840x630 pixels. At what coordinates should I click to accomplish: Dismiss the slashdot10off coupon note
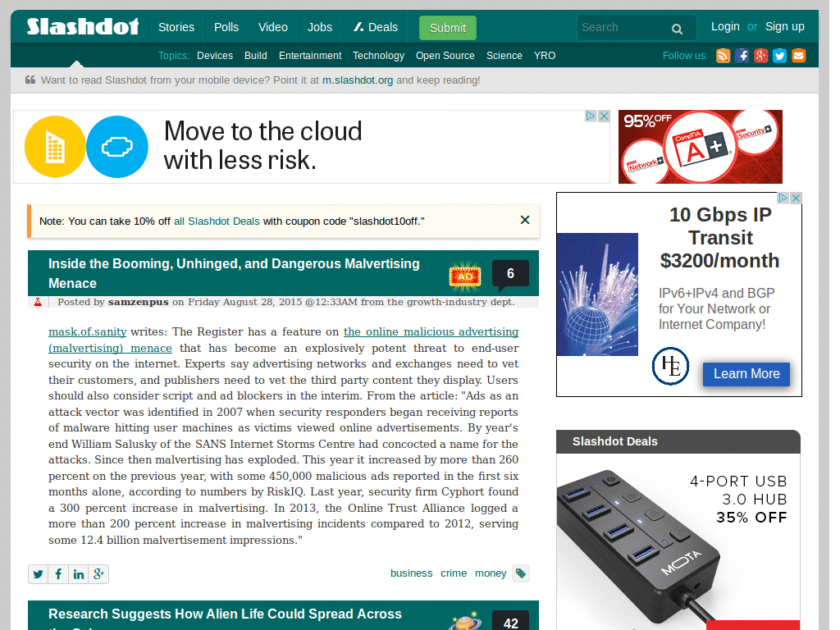click(524, 220)
